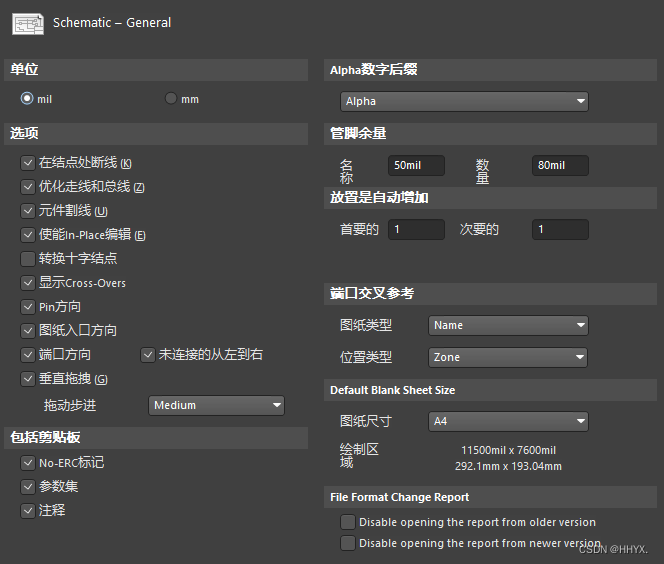
Task: Click the 单位 section header
Action: [x=156, y=70]
